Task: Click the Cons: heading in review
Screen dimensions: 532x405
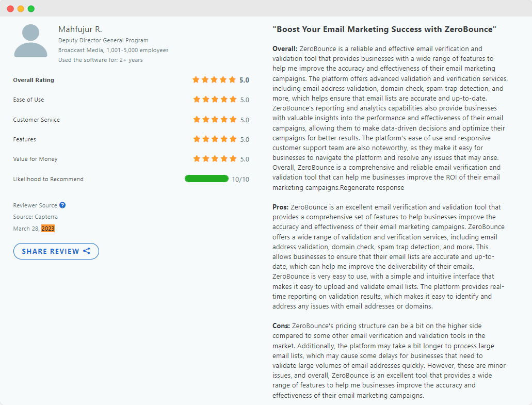Action: point(281,326)
